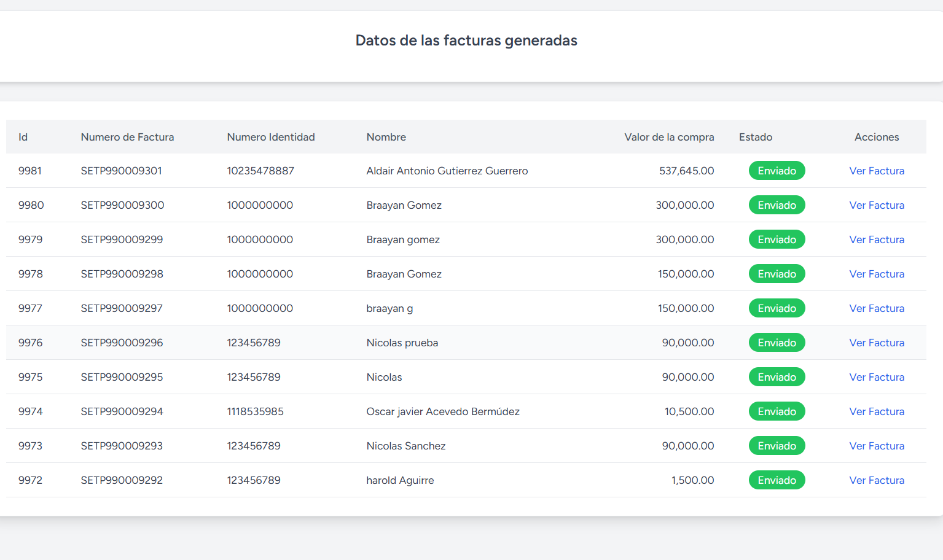Click the Estado column header
This screenshot has height=560, width=943.
pos(756,137)
